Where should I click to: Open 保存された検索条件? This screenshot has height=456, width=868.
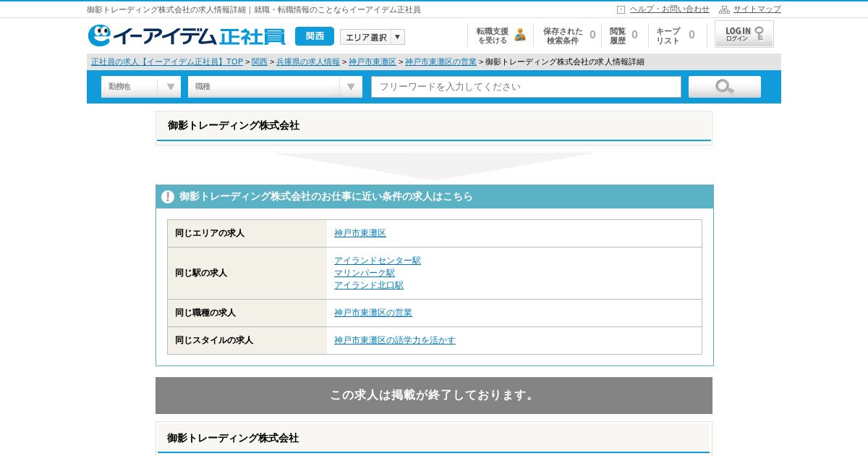pyautogui.click(x=569, y=35)
